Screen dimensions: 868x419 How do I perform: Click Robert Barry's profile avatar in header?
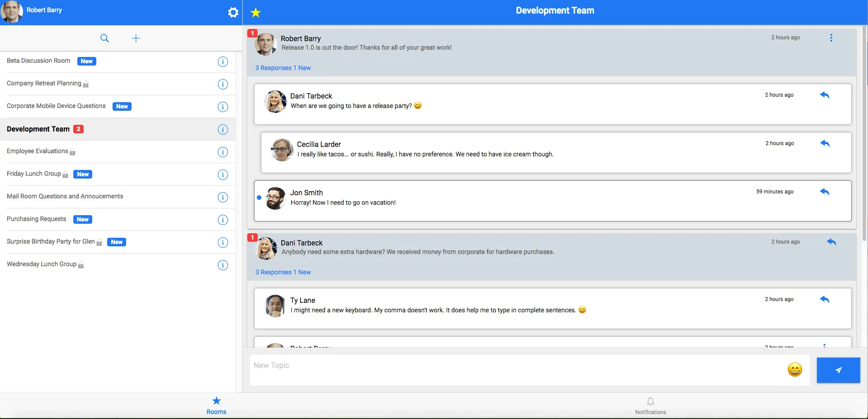11,11
